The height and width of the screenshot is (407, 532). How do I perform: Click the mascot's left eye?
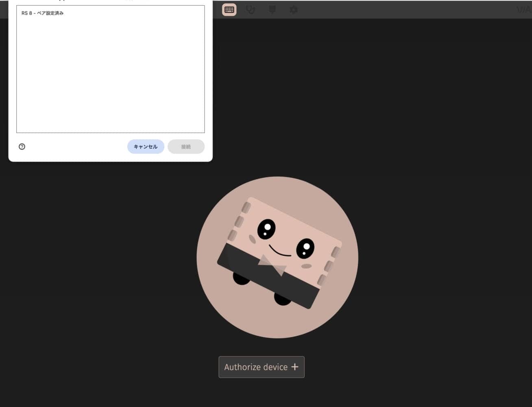(266, 229)
